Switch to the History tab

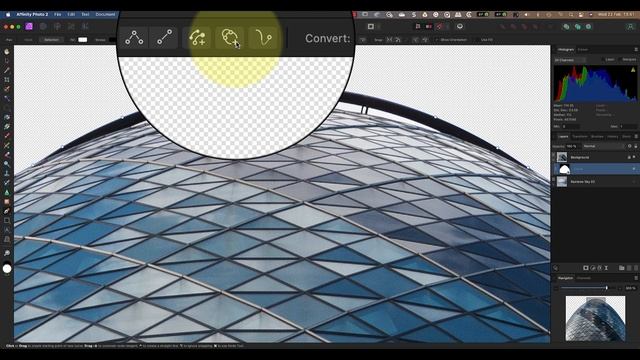(x=613, y=136)
